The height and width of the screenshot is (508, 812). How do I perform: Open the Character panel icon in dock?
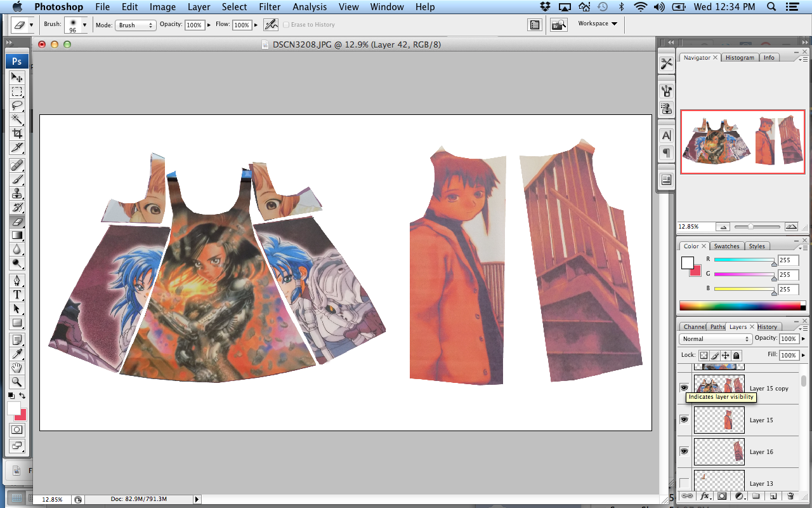[666, 135]
